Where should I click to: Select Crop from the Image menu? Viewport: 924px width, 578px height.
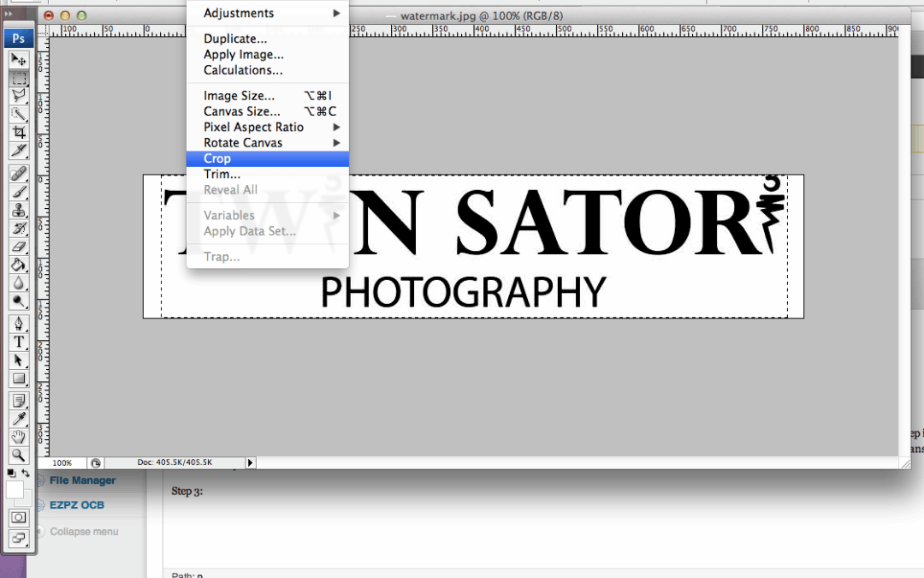coord(268,158)
